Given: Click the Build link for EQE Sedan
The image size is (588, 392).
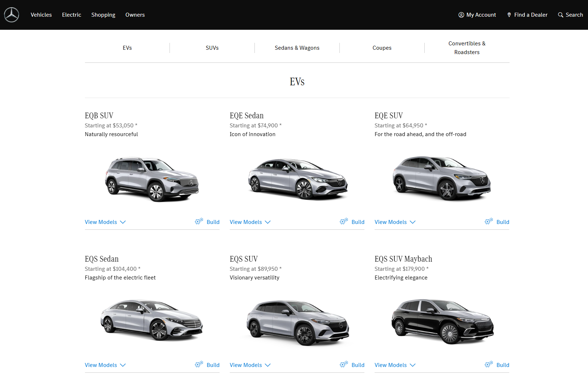Looking at the screenshot, I should coord(358,222).
